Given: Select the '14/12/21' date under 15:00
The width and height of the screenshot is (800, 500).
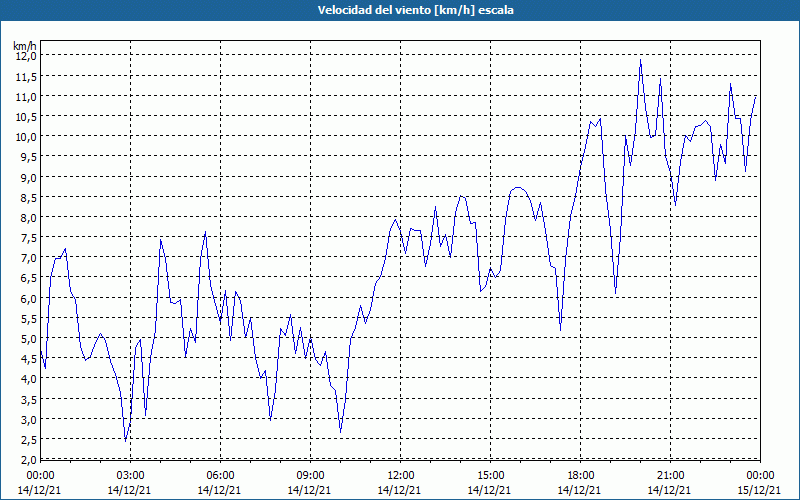Looking at the screenshot, I should 489,490.
